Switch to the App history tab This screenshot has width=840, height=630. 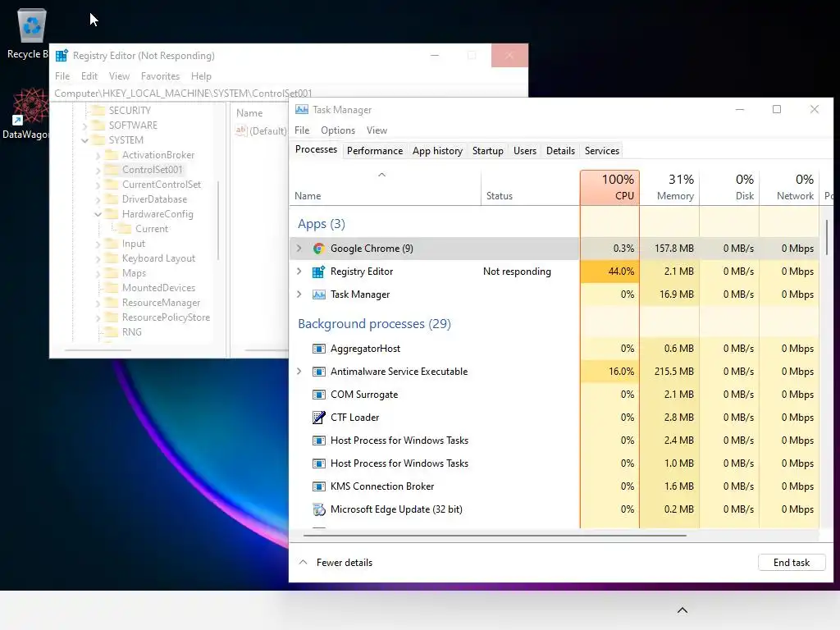click(x=437, y=151)
